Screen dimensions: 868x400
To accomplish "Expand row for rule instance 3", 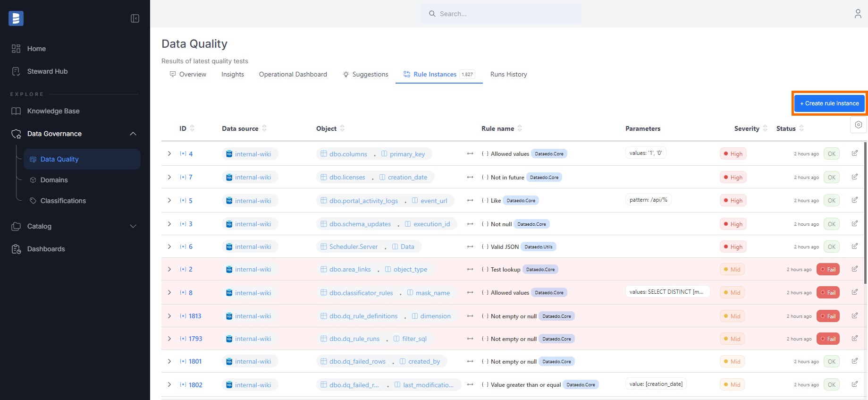I will [x=169, y=224].
